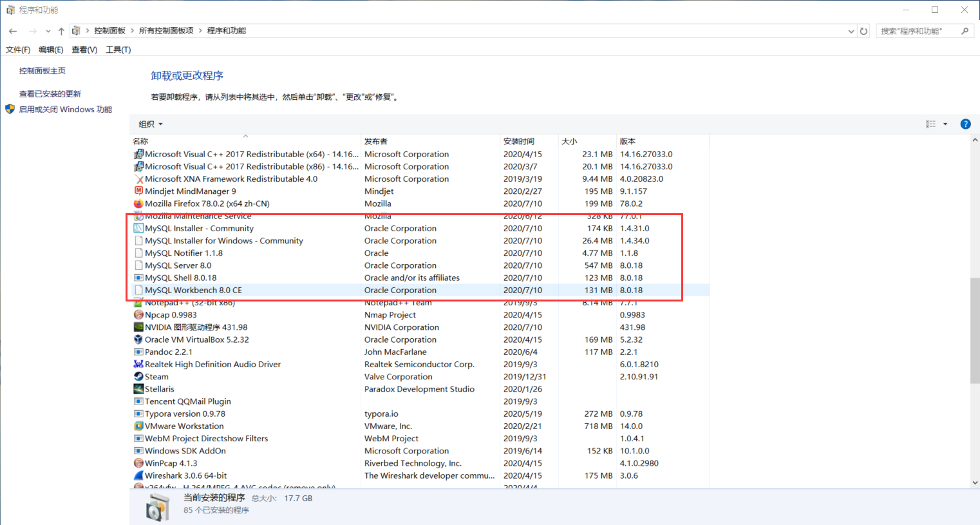Click the Valve Corporation publisher cell
This screenshot has height=525, width=980.
[x=398, y=377]
